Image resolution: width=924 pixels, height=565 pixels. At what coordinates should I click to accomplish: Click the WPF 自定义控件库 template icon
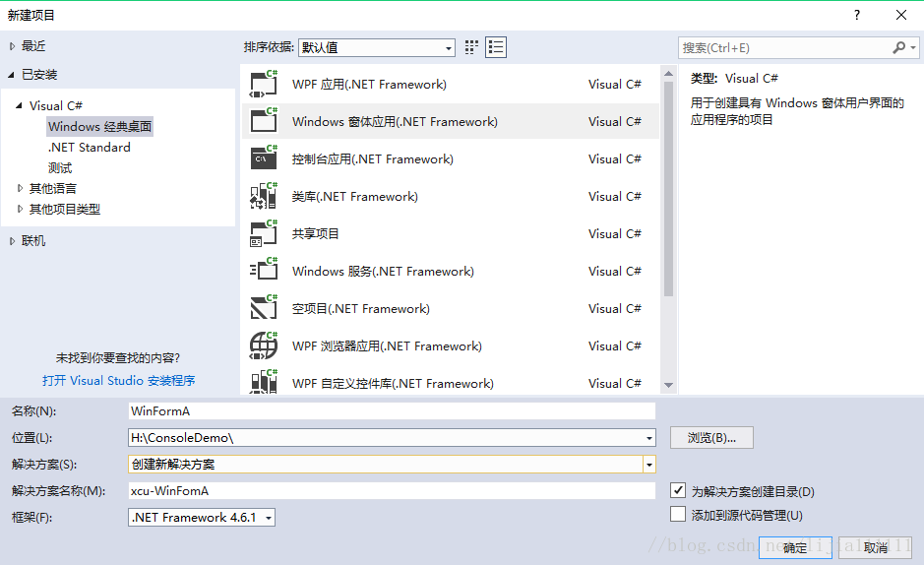point(264,382)
